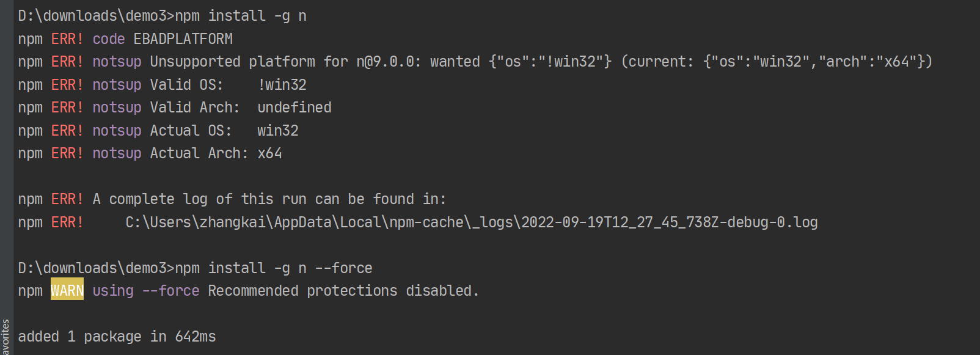Click the 'notsup' label on Actual Arch line
Viewport: 980px width, 355px height.
point(117,153)
